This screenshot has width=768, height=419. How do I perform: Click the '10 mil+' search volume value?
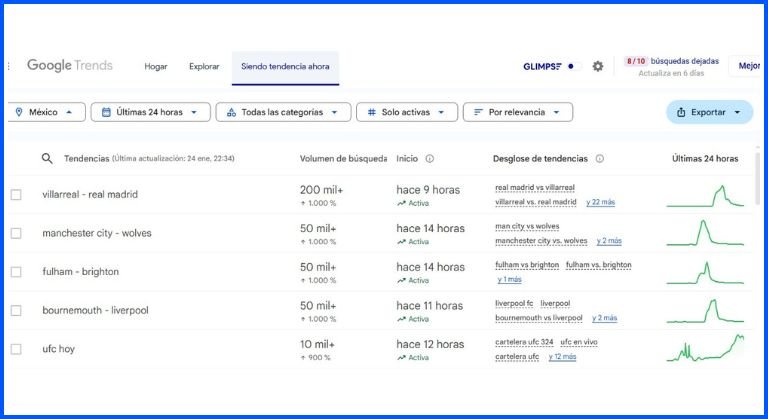point(317,344)
